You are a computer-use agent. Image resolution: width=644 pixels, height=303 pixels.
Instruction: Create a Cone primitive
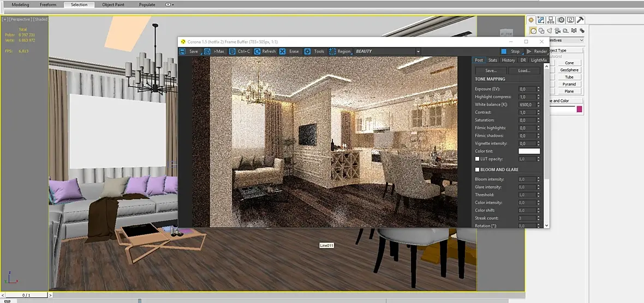[569, 63]
